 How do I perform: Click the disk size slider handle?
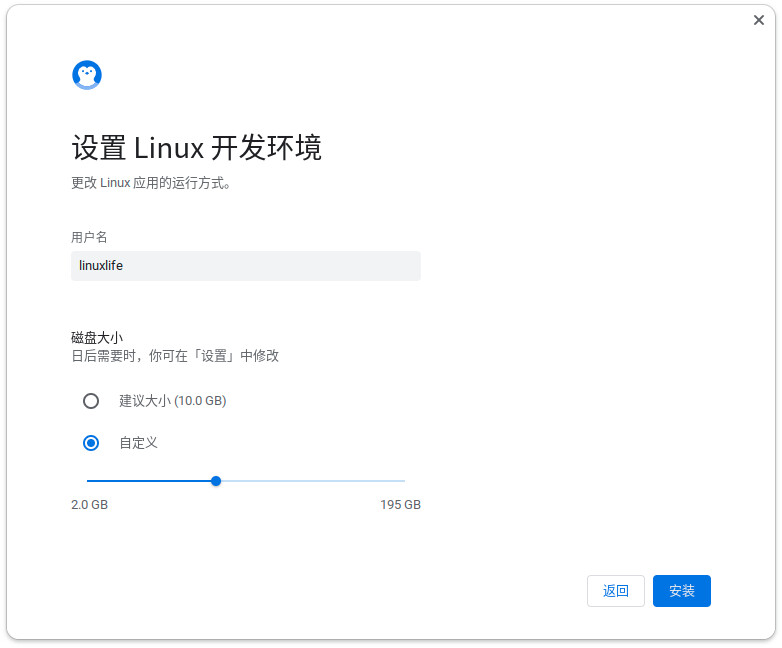pos(216,481)
